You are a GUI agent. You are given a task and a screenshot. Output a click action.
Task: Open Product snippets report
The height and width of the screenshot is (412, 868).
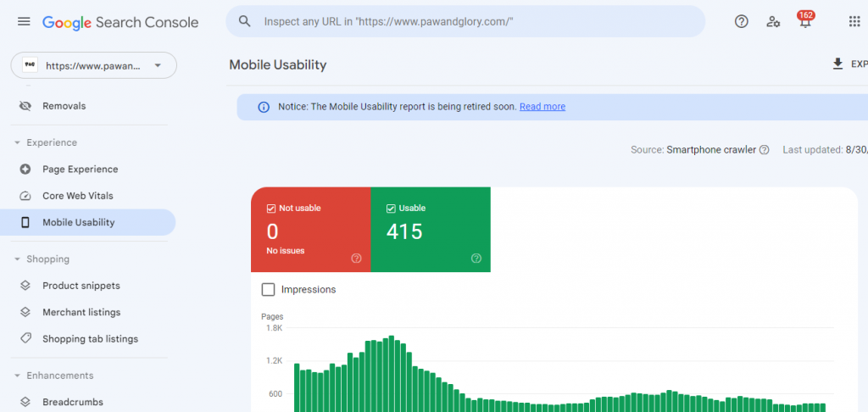(x=81, y=286)
